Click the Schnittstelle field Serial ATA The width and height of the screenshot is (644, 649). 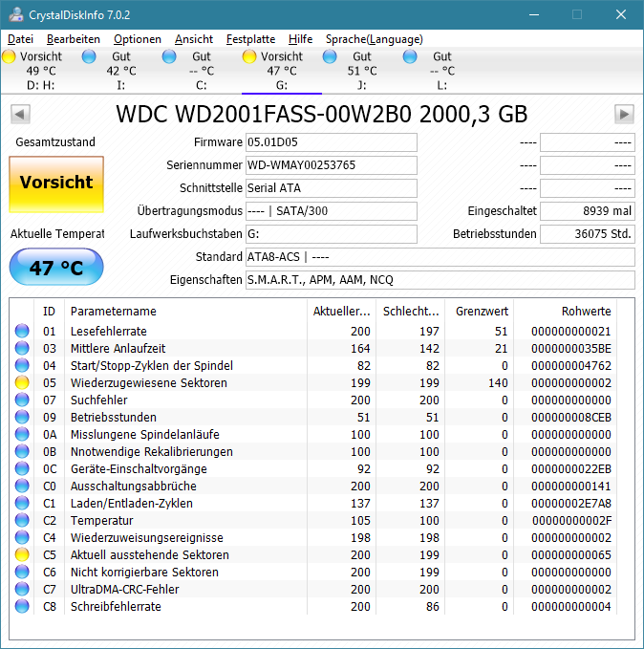point(332,188)
